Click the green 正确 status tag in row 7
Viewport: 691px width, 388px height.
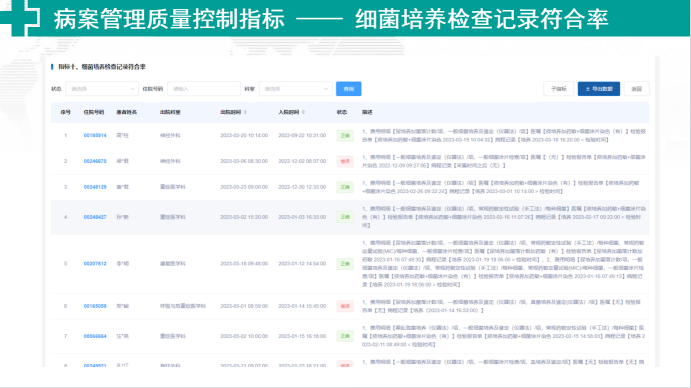click(345, 336)
